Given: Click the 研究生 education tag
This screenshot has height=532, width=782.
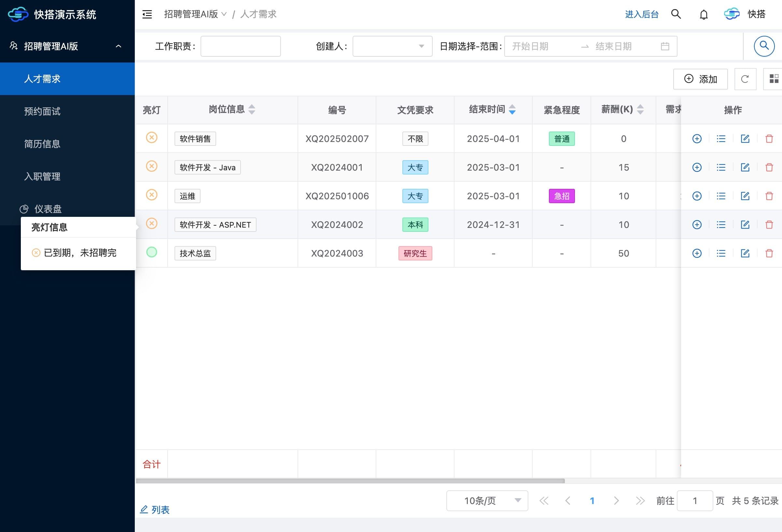Looking at the screenshot, I should tap(415, 253).
